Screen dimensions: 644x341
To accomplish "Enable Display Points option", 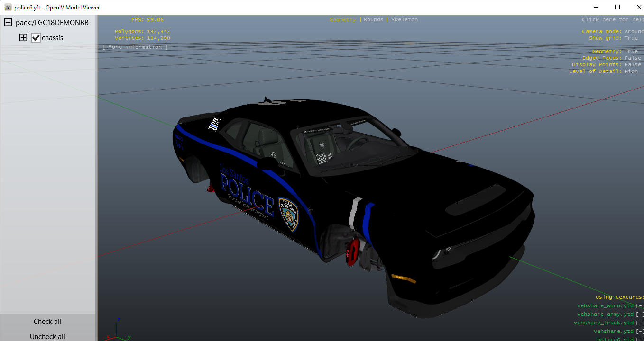I will point(632,65).
